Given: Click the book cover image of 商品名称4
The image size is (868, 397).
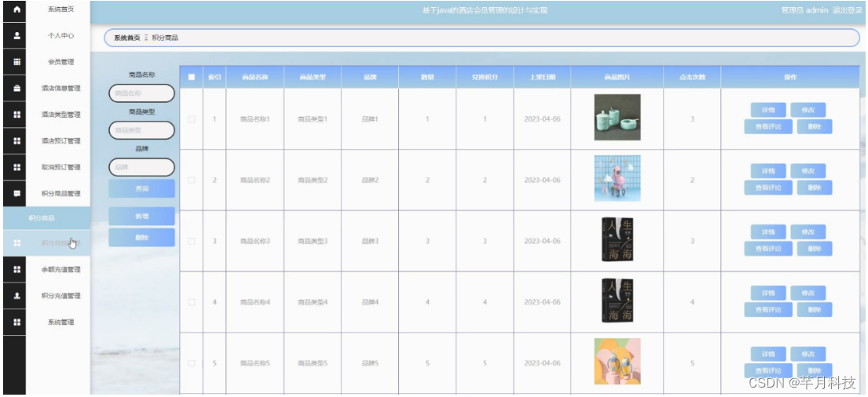Looking at the screenshot, I should [x=617, y=300].
